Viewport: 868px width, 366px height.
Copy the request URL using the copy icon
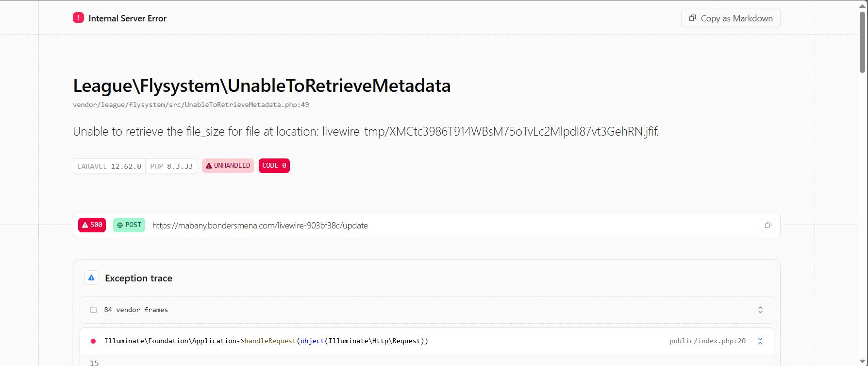(768, 225)
